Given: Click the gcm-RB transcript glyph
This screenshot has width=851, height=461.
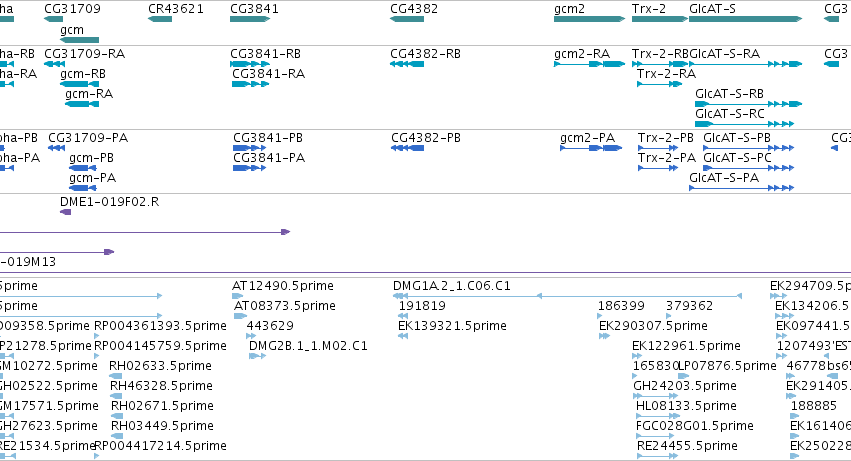Looking at the screenshot, I should coord(79,84).
